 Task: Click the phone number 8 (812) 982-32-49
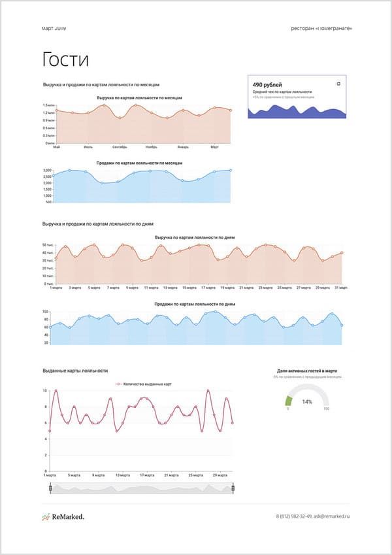tap(293, 516)
